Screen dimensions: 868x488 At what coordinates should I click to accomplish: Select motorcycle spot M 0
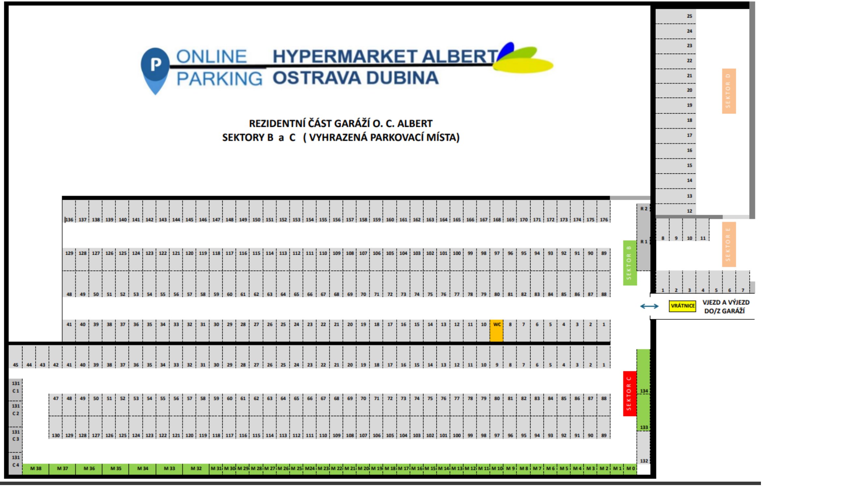(x=630, y=469)
